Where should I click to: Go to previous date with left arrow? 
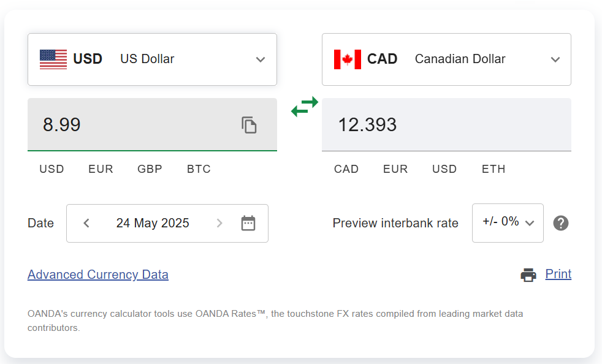(86, 223)
